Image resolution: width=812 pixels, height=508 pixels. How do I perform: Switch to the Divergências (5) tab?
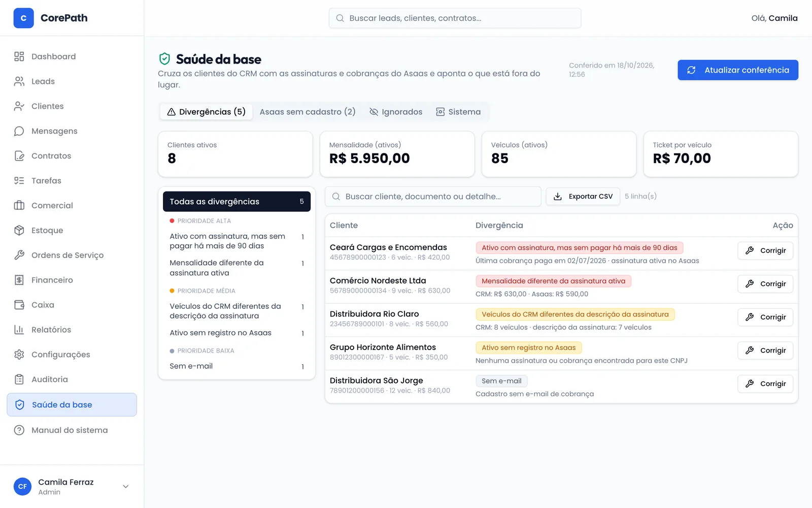[206, 112]
